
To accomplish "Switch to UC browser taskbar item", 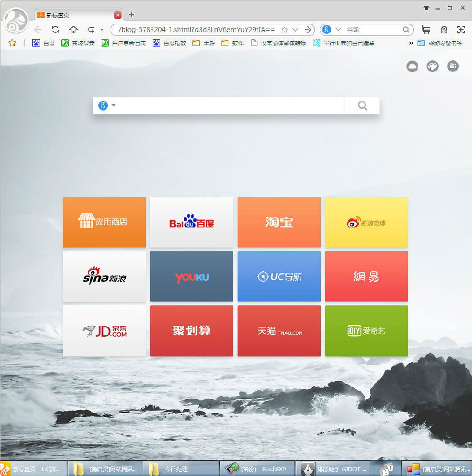I will [33, 469].
